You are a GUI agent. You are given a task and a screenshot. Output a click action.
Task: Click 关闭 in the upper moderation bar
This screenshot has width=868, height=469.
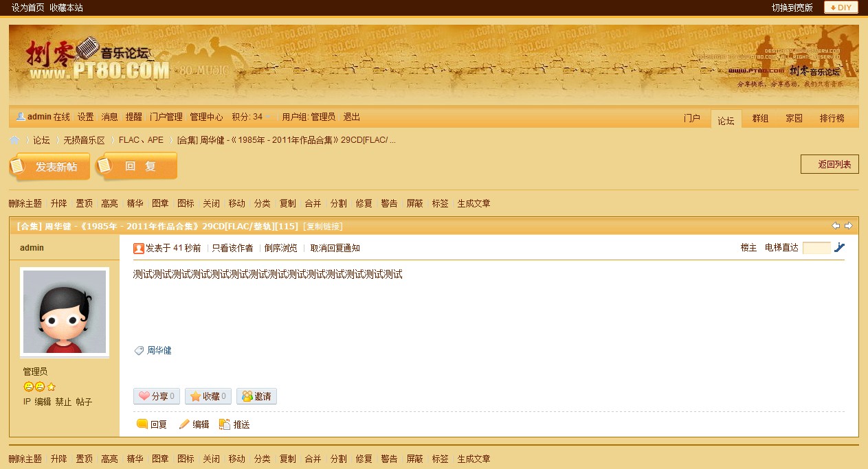click(x=211, y=203)
